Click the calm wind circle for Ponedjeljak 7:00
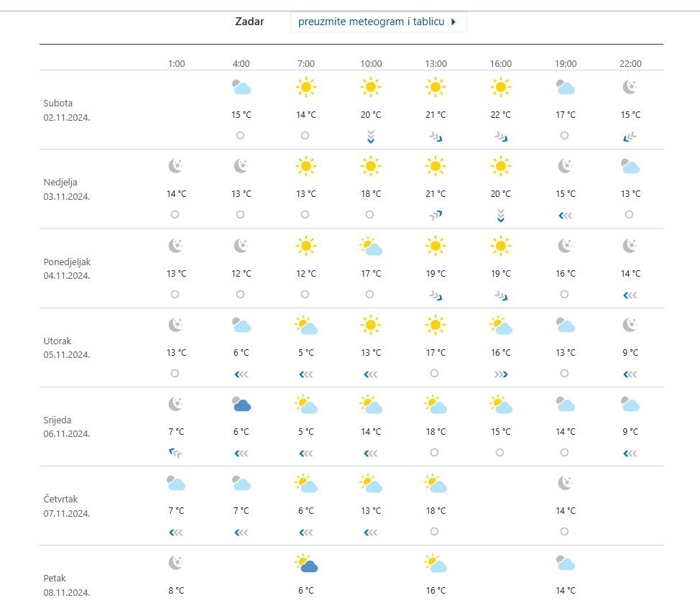 (x=305, y=295)
